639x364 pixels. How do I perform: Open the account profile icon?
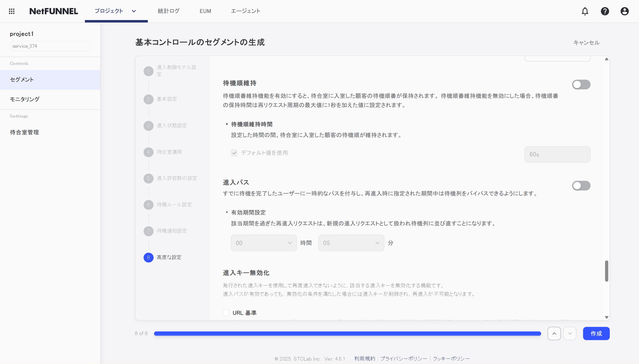pyautogui.click(x=624, y=11)
